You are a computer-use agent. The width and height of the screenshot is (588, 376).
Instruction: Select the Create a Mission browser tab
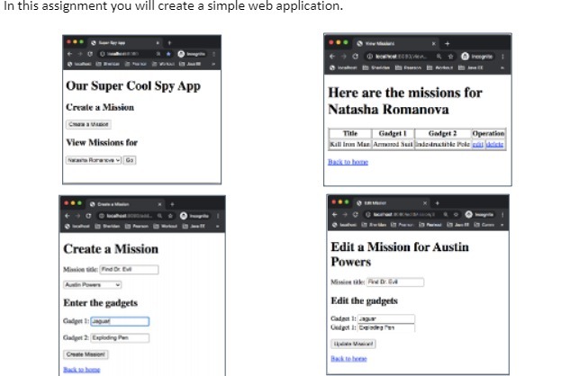pyautogui.click(x=126, y=204)
